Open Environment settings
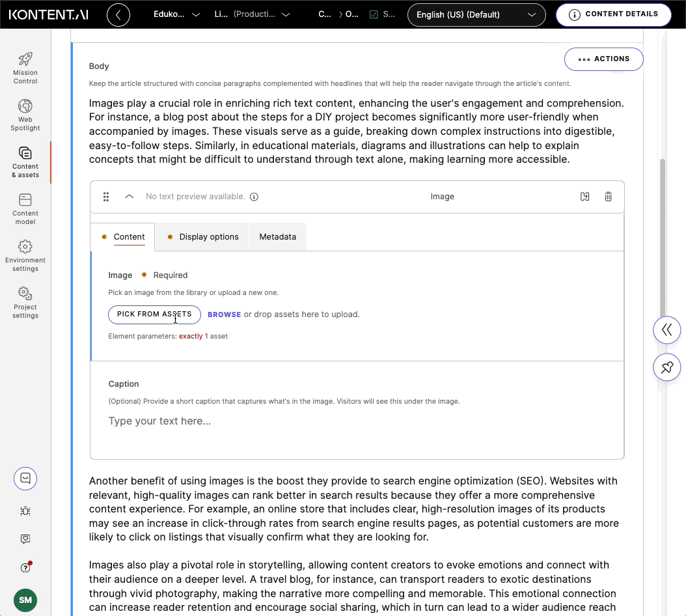The image size is (686, 616). 25,255
